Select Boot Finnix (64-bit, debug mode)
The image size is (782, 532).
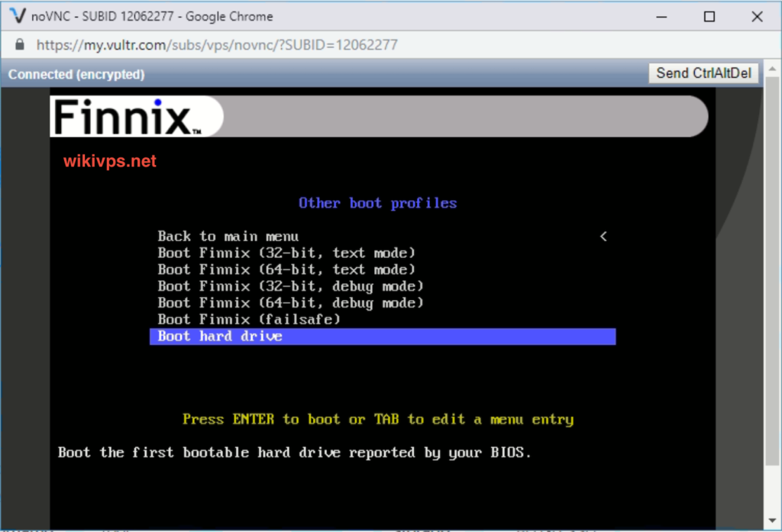click(x=290, y=302)
